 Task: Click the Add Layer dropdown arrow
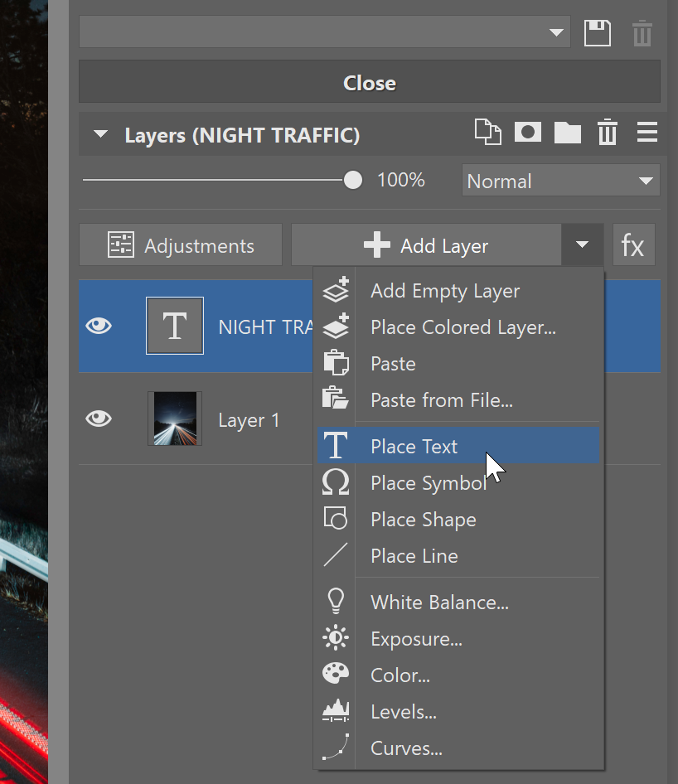[x=583, y=245]
